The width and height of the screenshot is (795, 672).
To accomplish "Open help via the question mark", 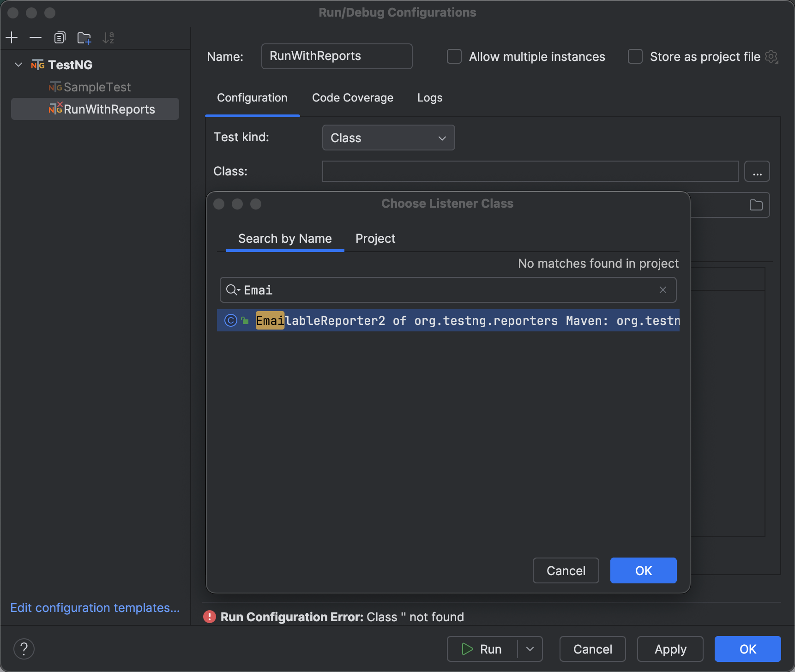I will click(24, 648).
